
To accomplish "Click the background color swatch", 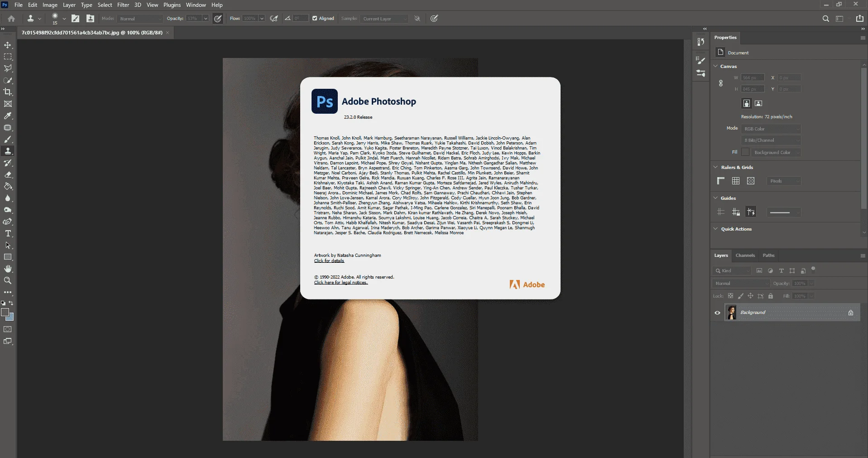I will click(11, 318).
